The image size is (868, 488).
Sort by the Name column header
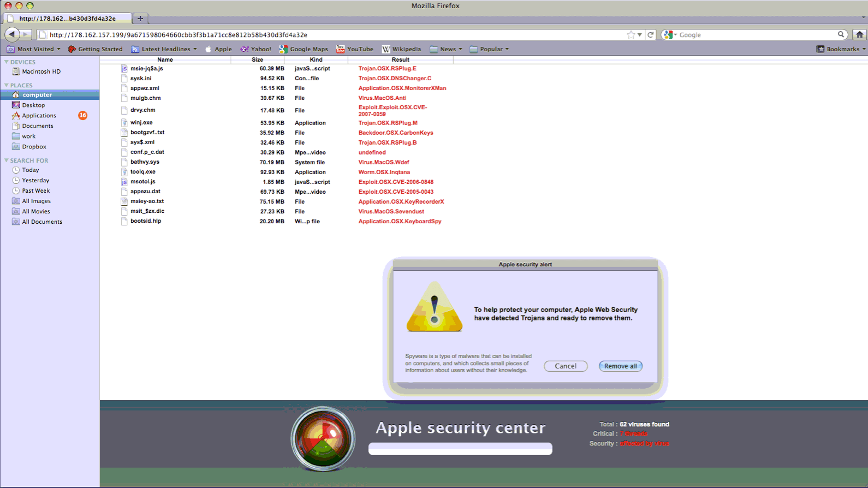coord(165,59)
